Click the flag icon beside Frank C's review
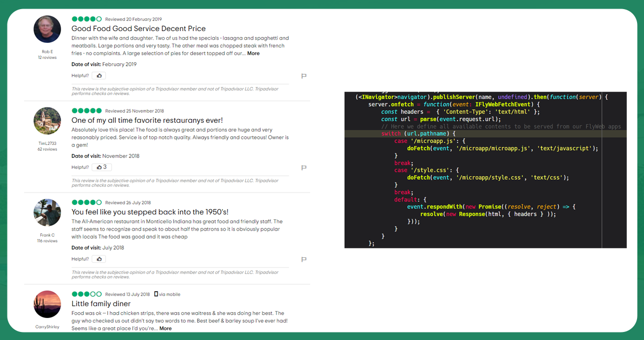This screenshot has height=340, width=644. point(304,260)
